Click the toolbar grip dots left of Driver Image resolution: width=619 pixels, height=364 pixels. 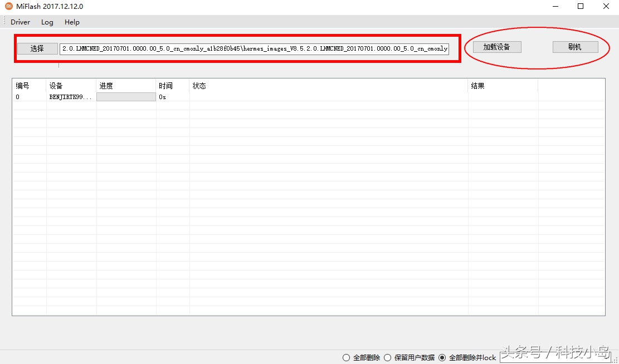point(3,22)
